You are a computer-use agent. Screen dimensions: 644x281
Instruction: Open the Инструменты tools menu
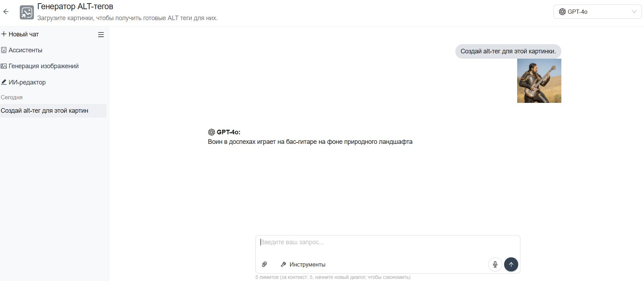[x=303, y=264]
